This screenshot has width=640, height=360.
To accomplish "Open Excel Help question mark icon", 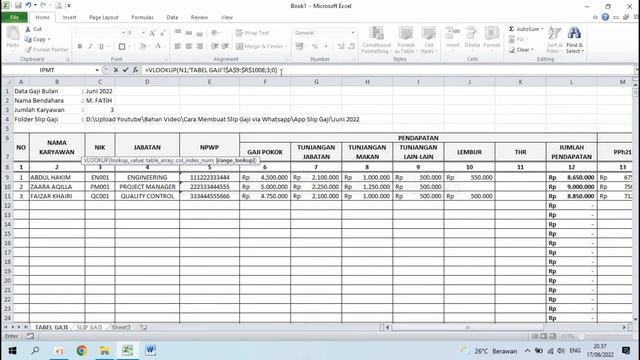I will pyautogui.click(x=605, y=17).
